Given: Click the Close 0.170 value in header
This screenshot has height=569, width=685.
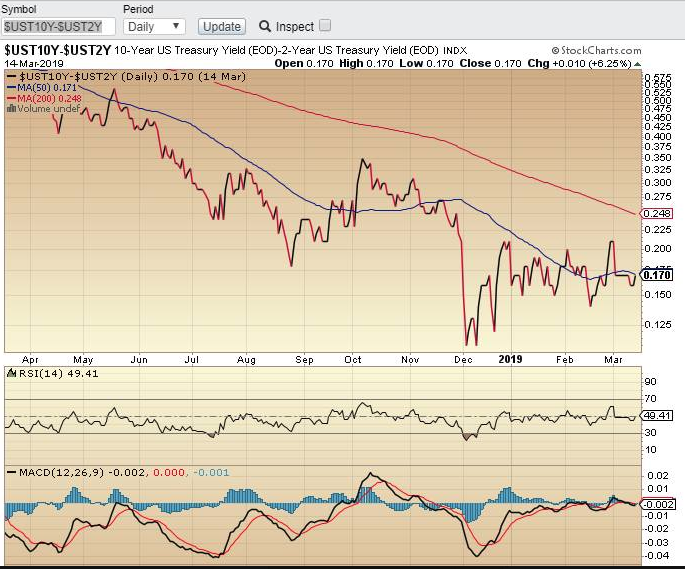Looking at the screenshot, I should point(490,63).
